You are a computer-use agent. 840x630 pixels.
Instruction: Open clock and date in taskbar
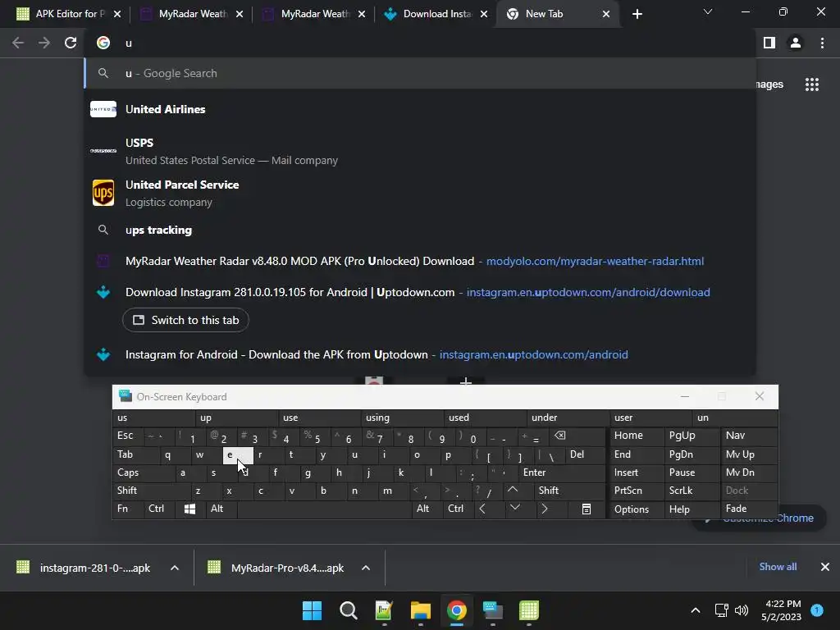pyautogui.click(x=781, y=610)
